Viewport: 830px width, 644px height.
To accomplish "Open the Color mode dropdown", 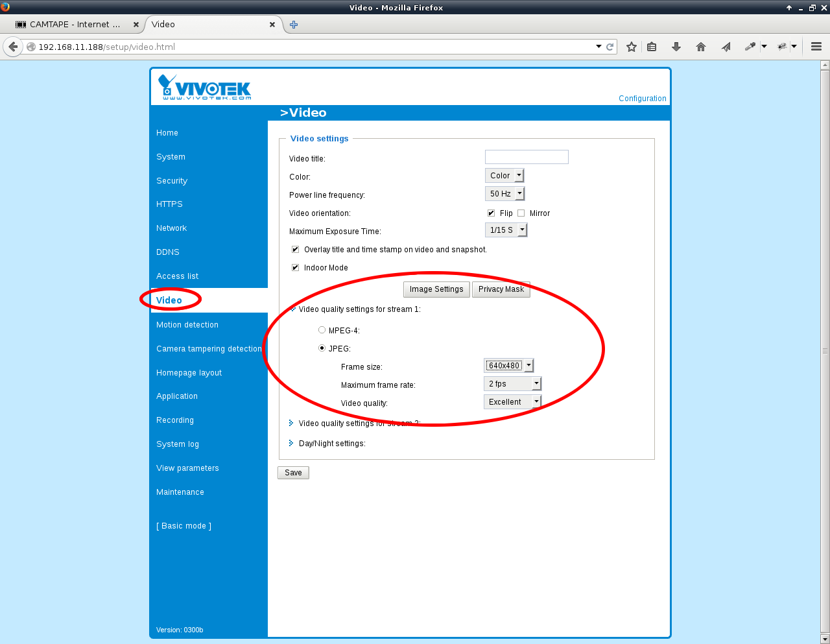I will pyautogui.click(x=504, y=176).
